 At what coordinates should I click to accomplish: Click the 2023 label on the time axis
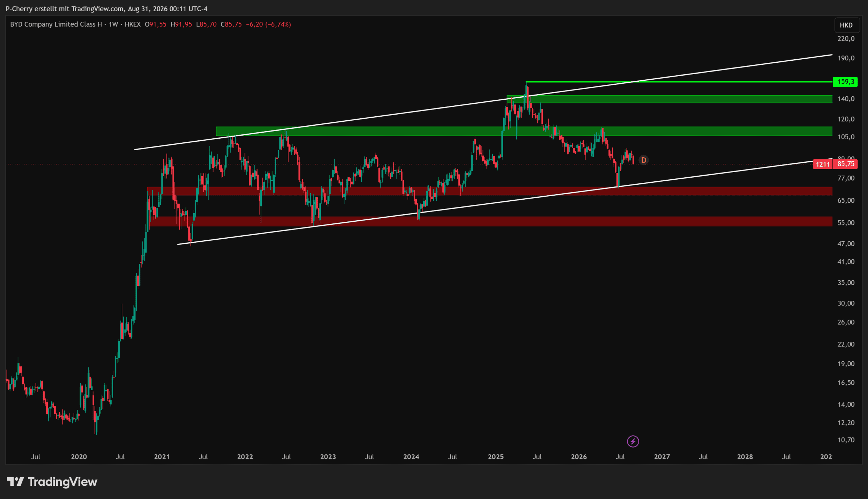click(x=328, y=457)
